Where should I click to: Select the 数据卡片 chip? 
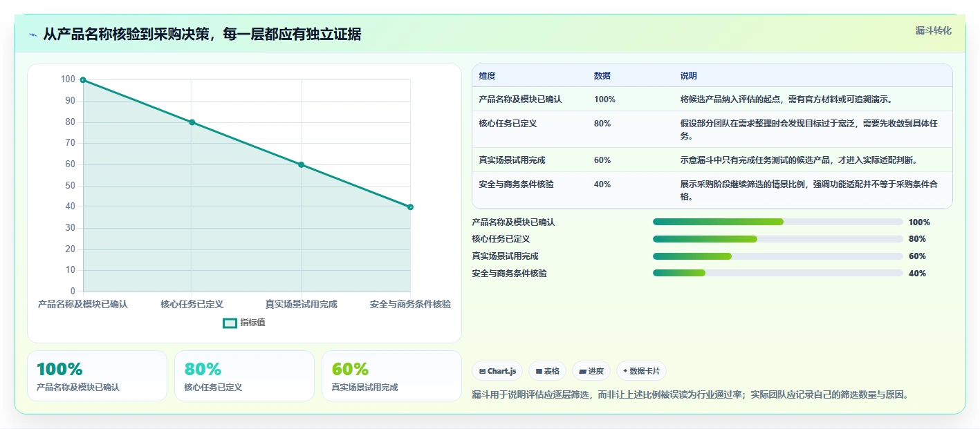(641, 371)
